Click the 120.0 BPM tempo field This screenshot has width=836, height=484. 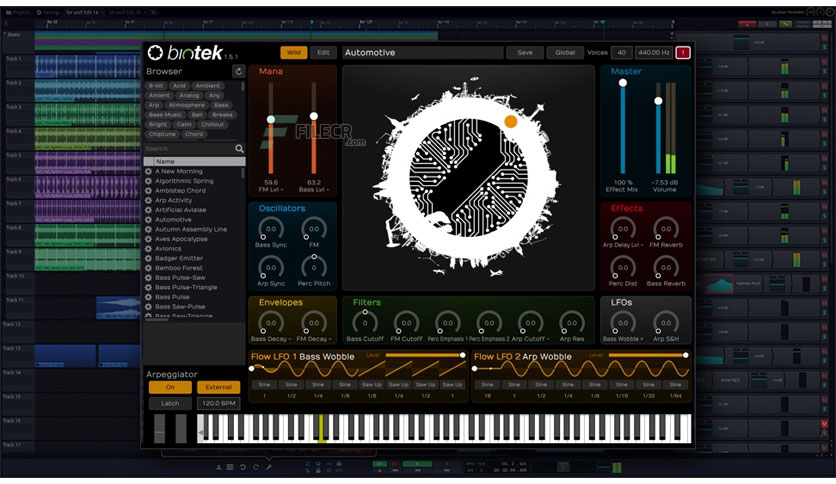point(219,404)
